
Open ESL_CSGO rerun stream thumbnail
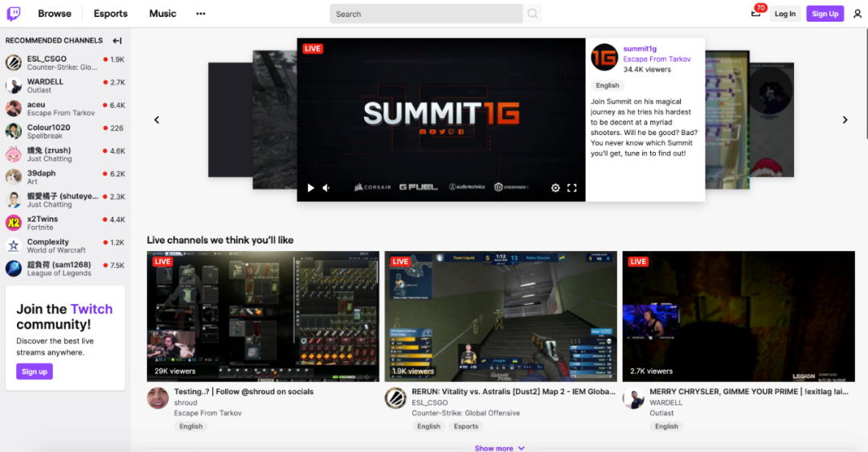coord(501,316)
